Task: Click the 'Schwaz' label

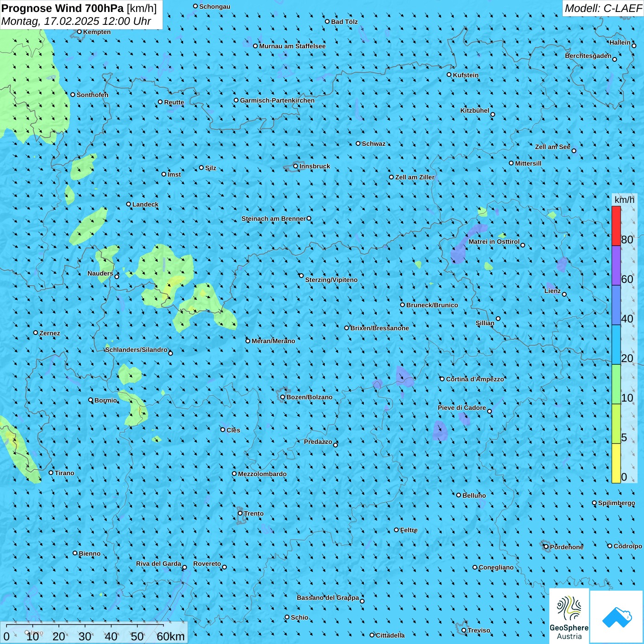Action: 374,144
